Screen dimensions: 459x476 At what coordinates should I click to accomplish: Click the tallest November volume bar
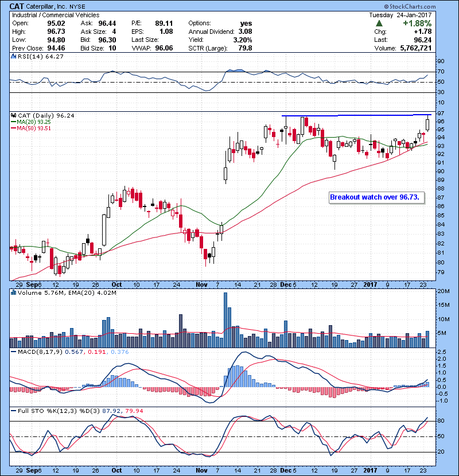pyautogui.click(x=225, y=320)
